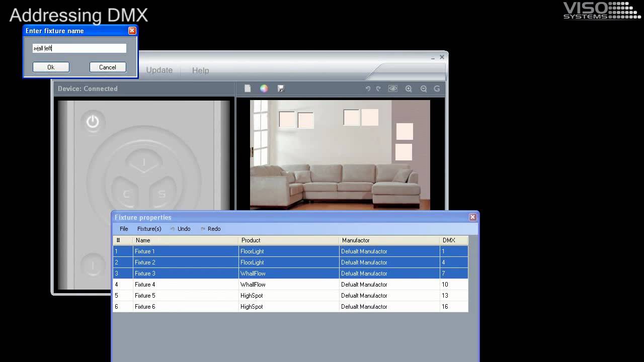Toggle the eye preview icon
644x362 pixels.
[x=393, y=88]
